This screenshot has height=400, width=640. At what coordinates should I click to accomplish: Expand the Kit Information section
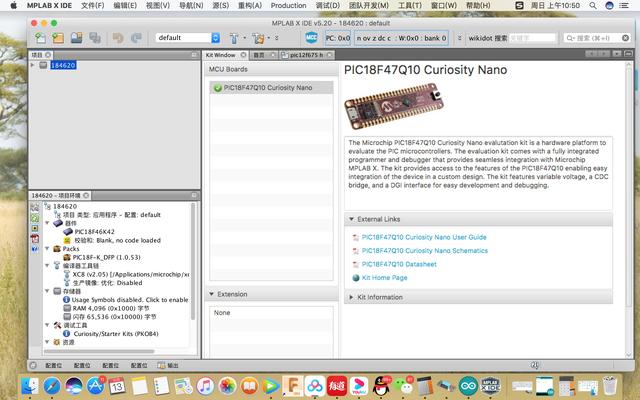point(351,297)
